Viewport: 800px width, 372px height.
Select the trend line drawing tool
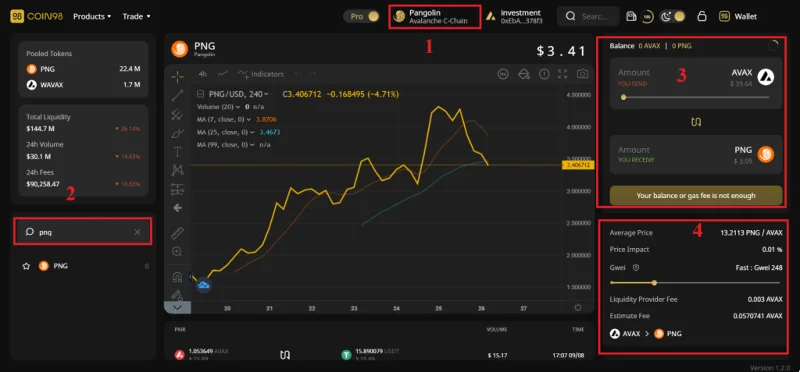coord(178,95)
